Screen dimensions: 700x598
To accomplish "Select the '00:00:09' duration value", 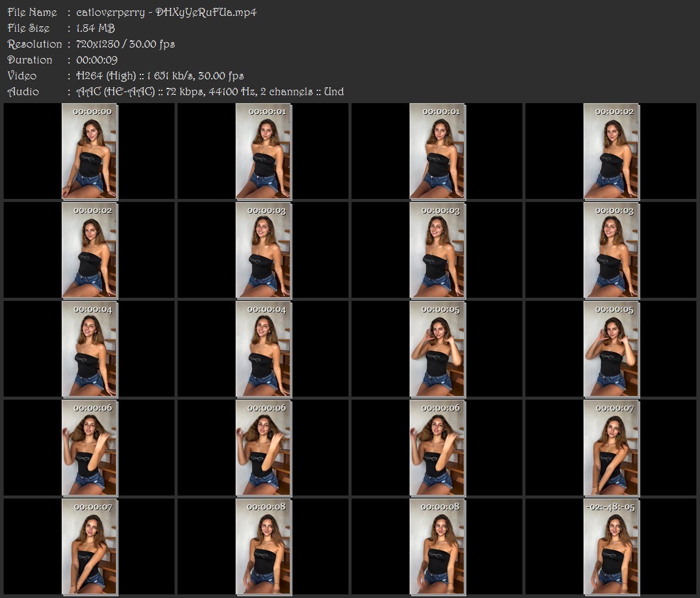I will pyautogui.click(x=97, y=60).
